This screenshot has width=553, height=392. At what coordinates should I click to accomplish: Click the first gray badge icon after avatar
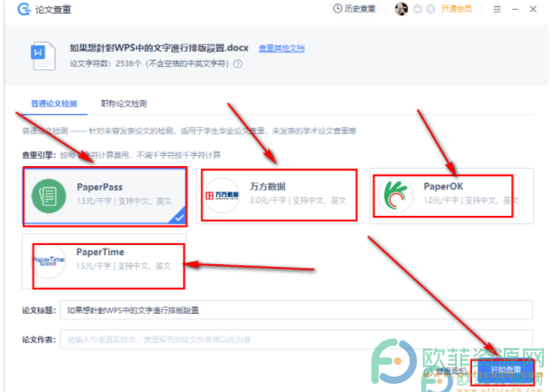[417, 9]
